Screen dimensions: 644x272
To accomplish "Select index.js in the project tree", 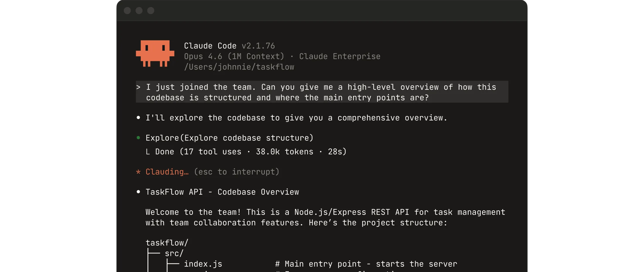I will click(203, 264).
